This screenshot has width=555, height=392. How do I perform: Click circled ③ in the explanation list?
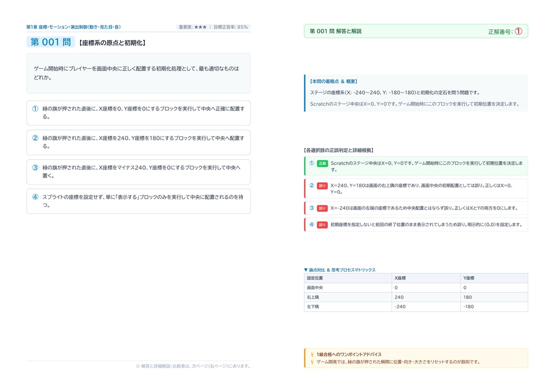[312, 208]
